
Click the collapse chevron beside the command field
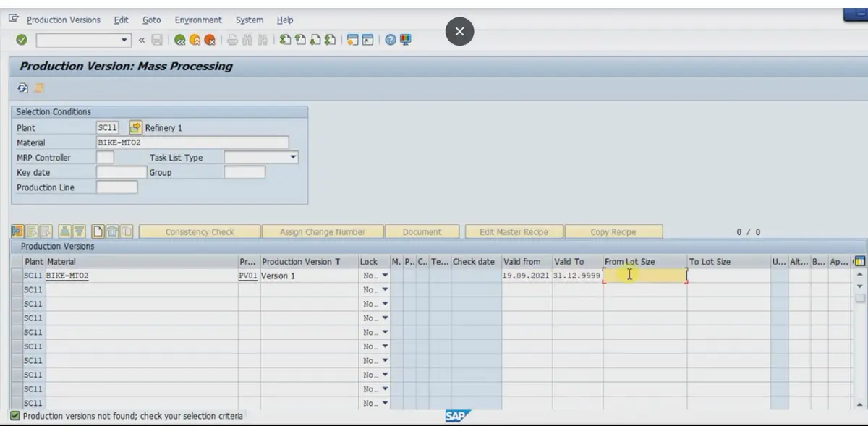click(142, 39)
